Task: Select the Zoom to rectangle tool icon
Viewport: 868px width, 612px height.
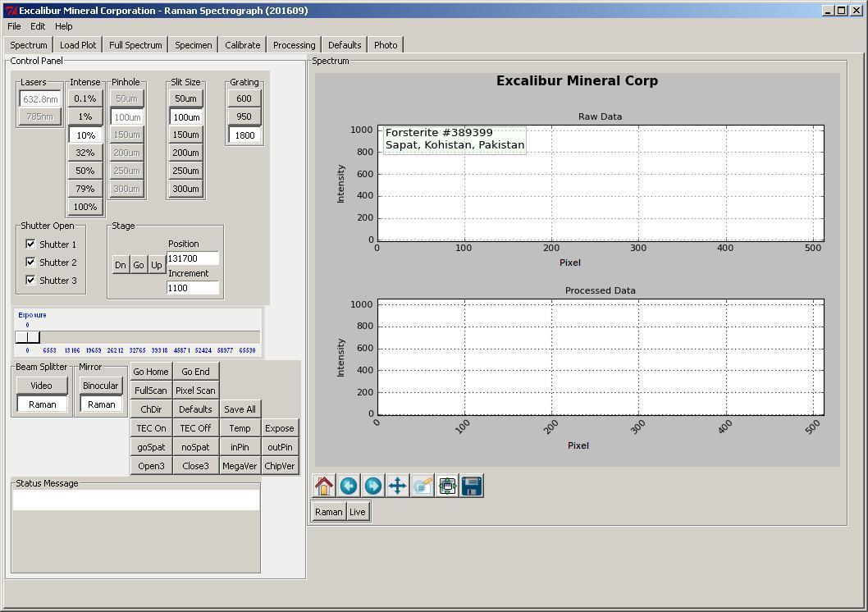Action: 423,486
